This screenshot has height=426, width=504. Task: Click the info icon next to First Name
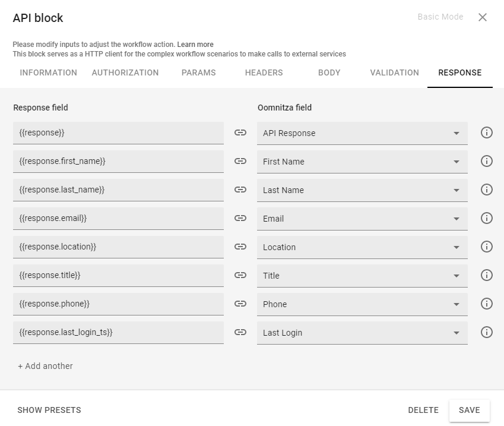tap(486, 161)
